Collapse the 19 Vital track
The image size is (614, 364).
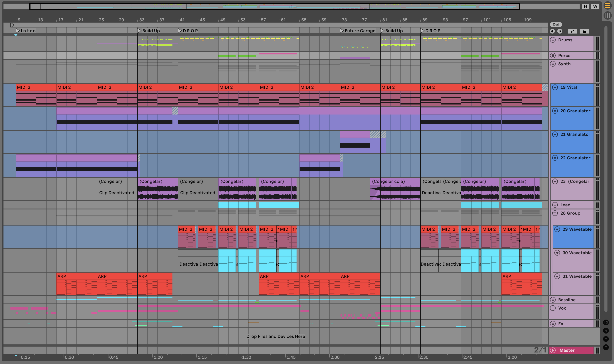click(x=555, y=87)
